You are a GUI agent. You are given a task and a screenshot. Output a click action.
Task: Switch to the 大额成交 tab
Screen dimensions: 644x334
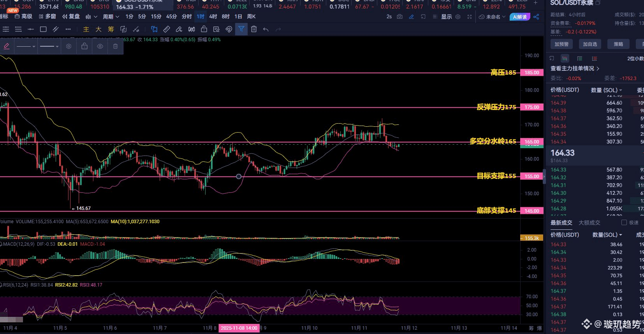click(589, 223)
